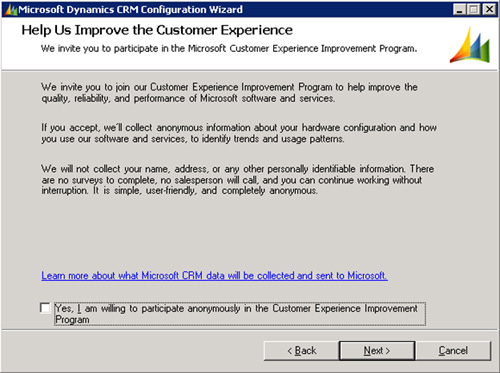
Task: Click the 'Microsoft Dynamics CRM Configuration Wizard' title text
Action: point(130,10)
